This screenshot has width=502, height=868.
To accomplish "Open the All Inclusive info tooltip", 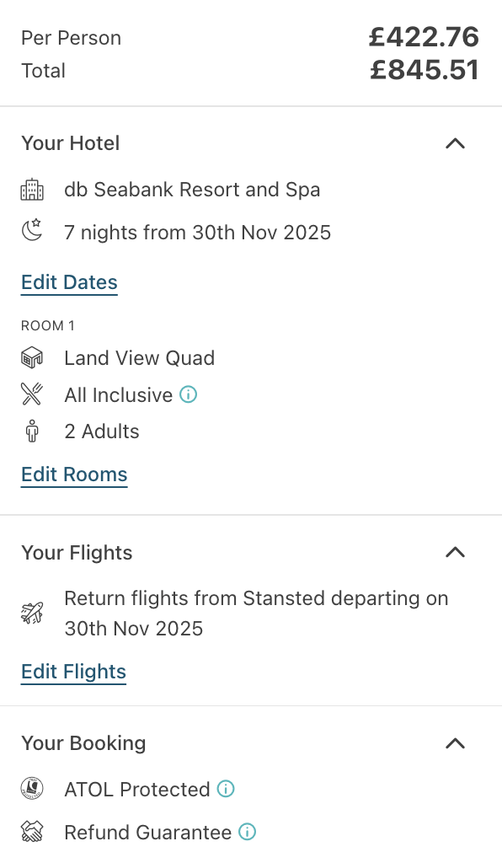I will 190,394.
